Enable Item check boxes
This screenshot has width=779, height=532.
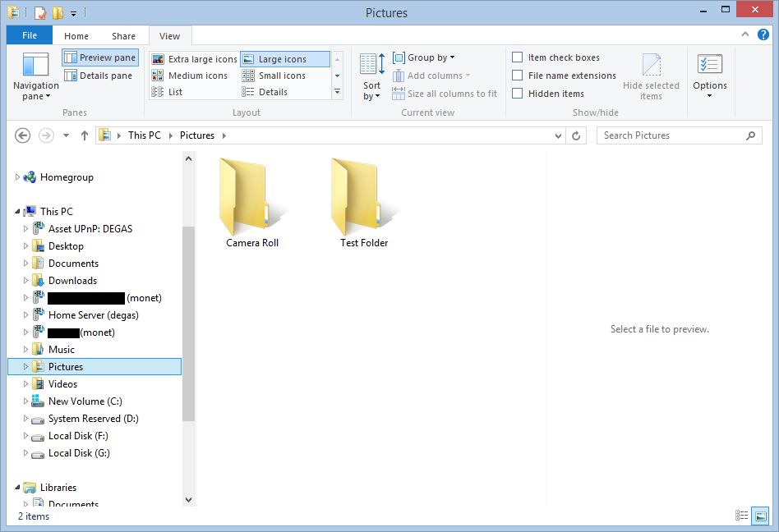(518, 57)
